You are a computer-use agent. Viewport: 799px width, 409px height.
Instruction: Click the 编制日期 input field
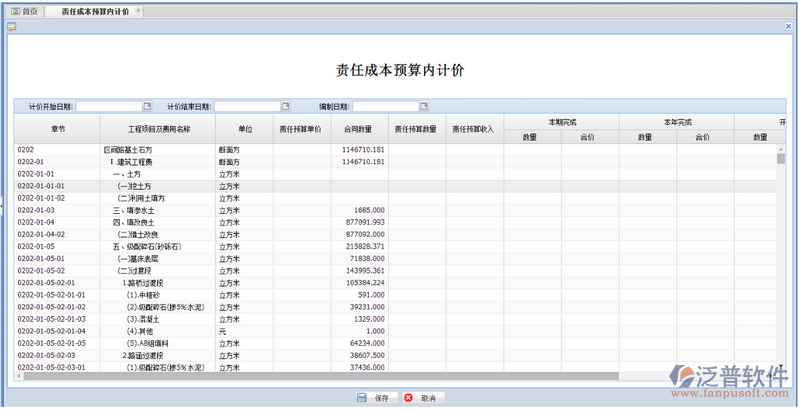tap(385, 106)
